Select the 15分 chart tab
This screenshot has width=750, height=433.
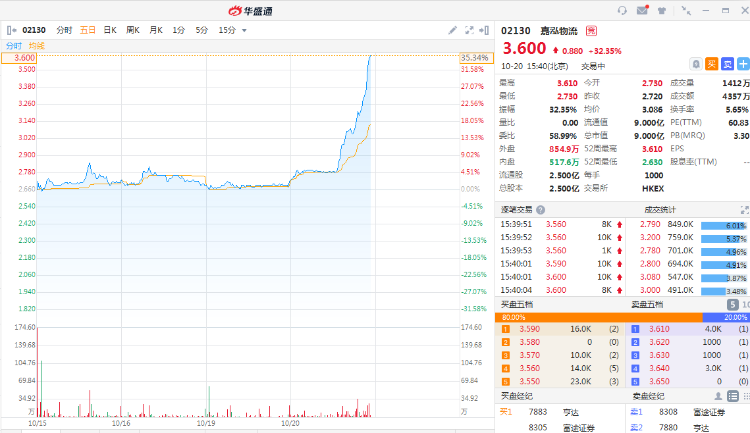227,30
